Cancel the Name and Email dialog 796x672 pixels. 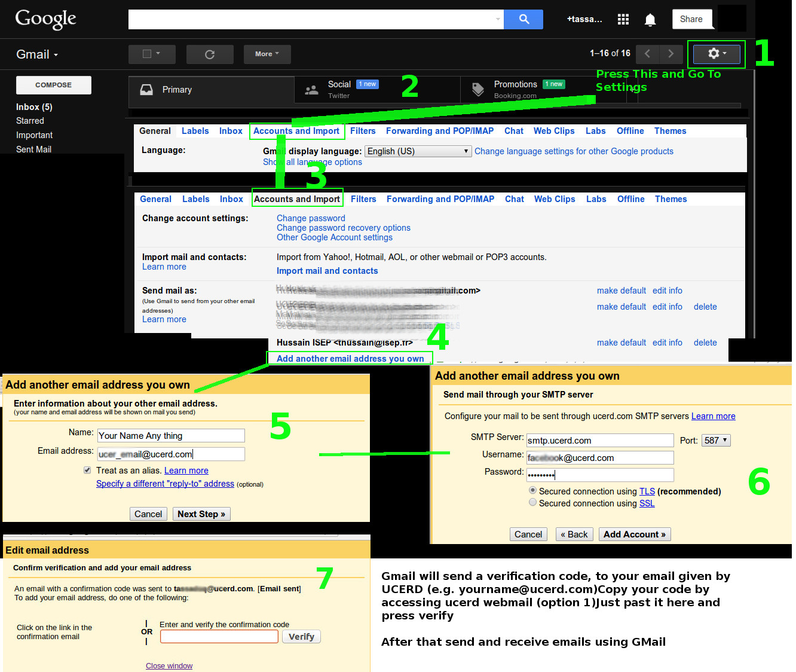tap(148, 514)
